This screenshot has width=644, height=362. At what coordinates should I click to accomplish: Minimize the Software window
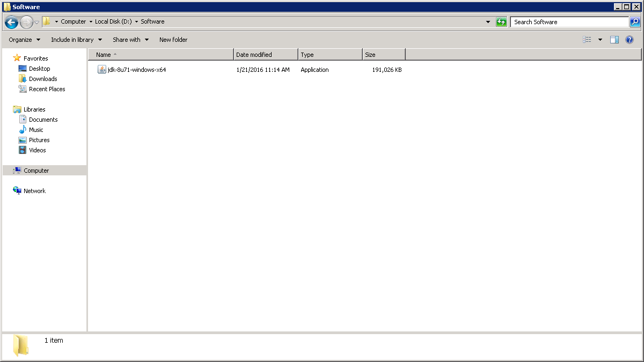click(617, 7)
